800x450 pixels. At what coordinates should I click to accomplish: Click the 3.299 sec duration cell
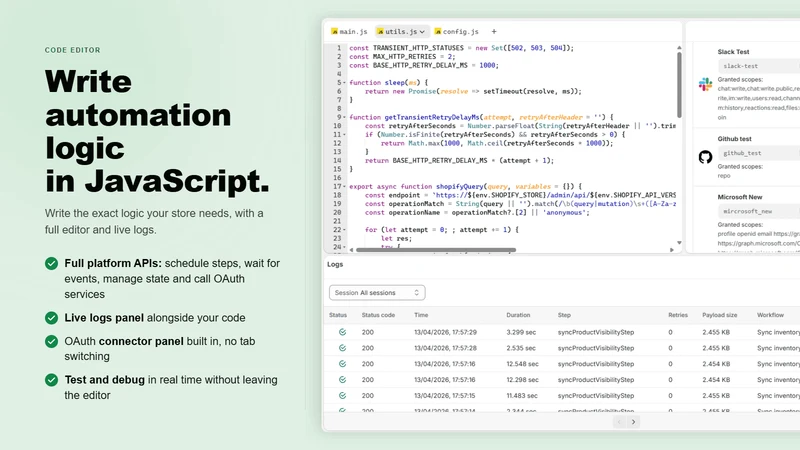(521, 332)
